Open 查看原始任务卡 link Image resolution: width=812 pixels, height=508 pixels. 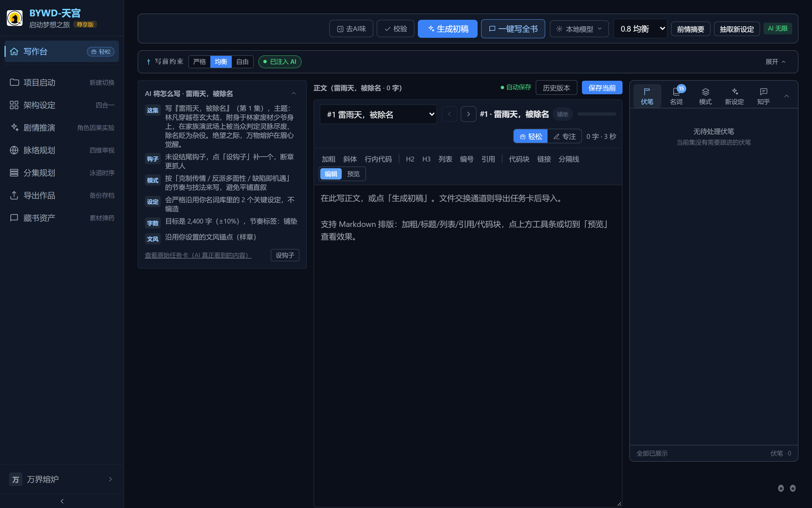point(198,255)
